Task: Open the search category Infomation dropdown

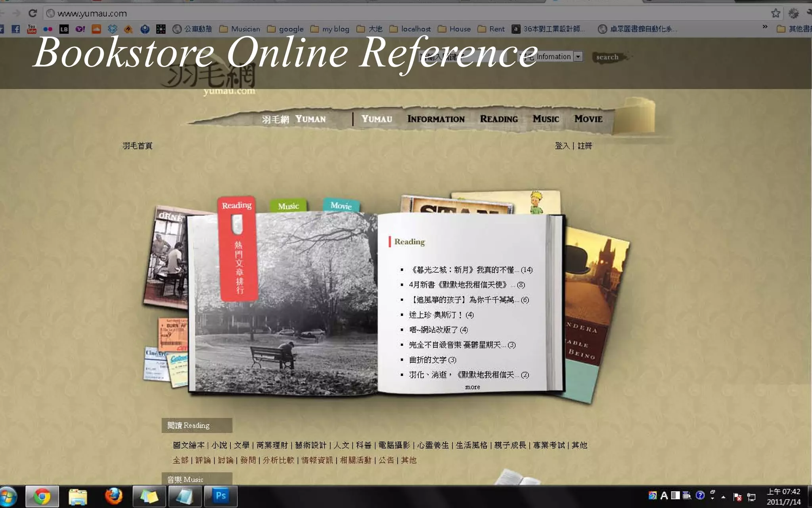Action: click(578, 57)
